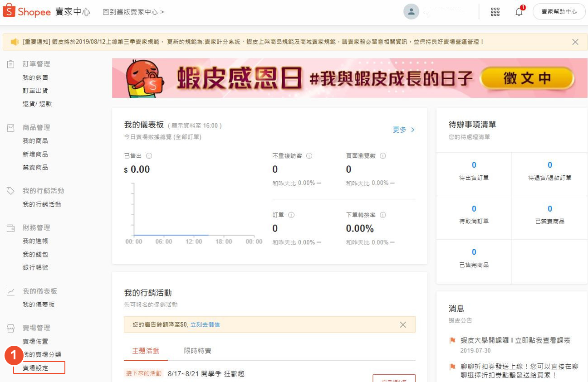588x382 pixels.
Task: Return to old seller center link
Action: click(x=133, y=12)
